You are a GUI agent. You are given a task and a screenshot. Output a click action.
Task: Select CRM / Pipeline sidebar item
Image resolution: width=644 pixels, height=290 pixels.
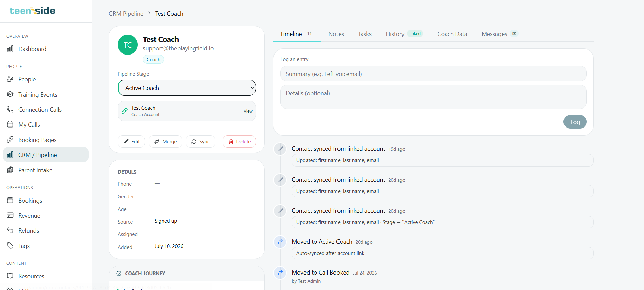pyautogui.click(x=46, y=155)
